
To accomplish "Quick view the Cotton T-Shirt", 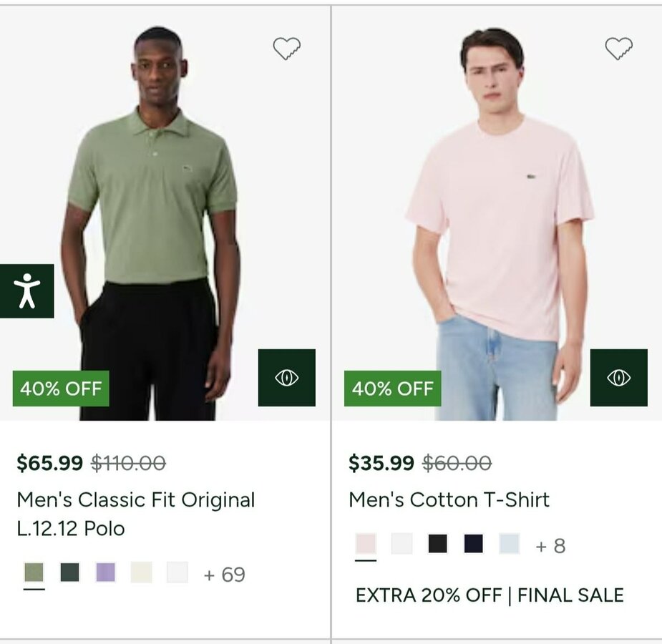I will (618, 378).
